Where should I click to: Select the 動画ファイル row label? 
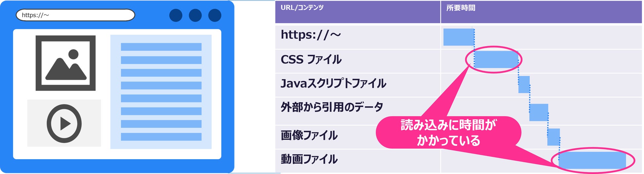pyautogui.click(x=309, y=159)
